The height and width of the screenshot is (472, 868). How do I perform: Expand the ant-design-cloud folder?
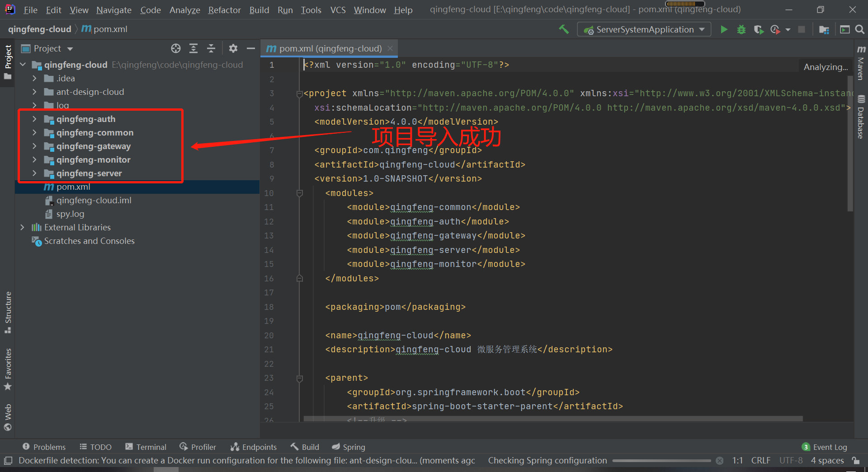(34, 92)
